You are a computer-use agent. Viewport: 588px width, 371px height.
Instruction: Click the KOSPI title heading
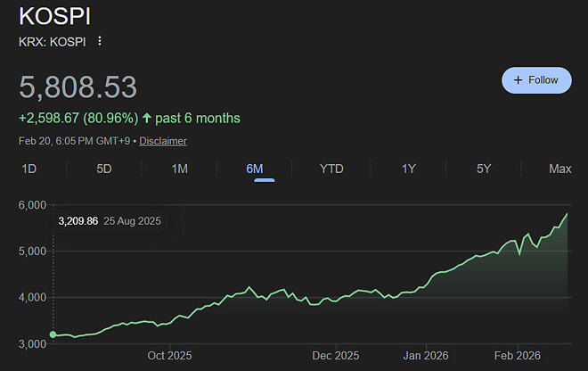(54, 16)
